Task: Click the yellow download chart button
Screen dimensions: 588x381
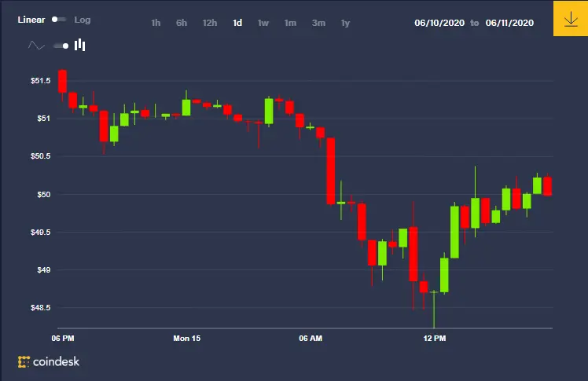Action: click(571, 18)
